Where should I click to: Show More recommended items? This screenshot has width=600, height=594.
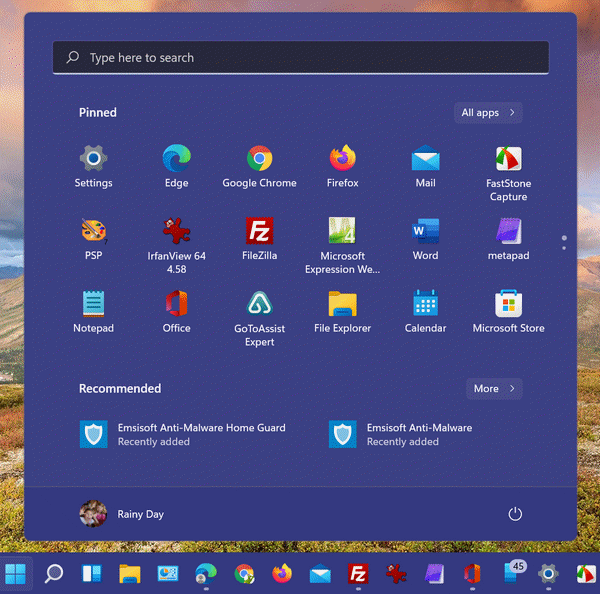click(494, 388)
